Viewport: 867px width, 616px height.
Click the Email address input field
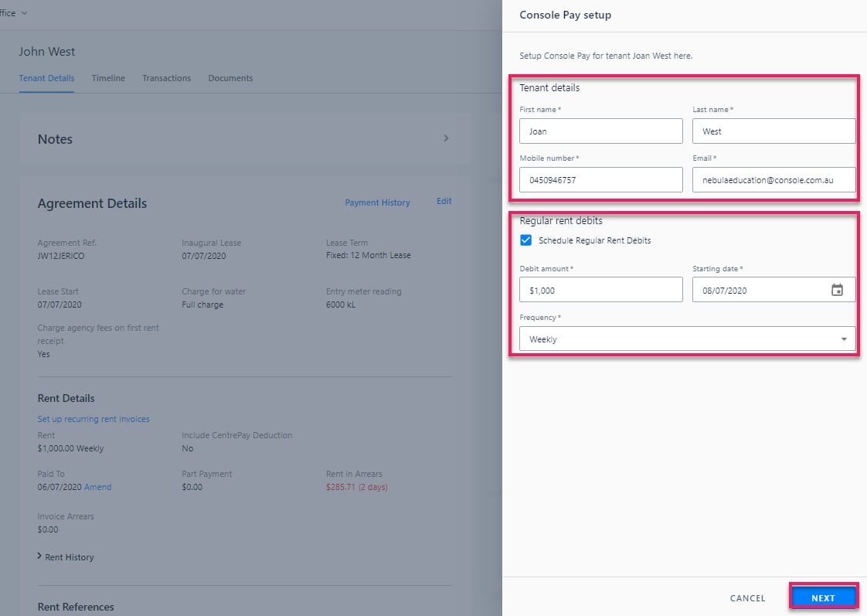(773, 180)
